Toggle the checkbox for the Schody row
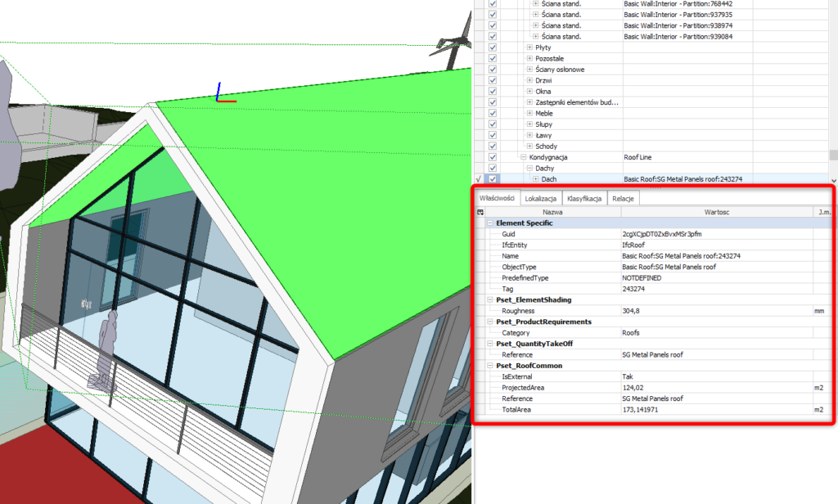This screenshot has width=838, height=504. click(x=493, y=146)
